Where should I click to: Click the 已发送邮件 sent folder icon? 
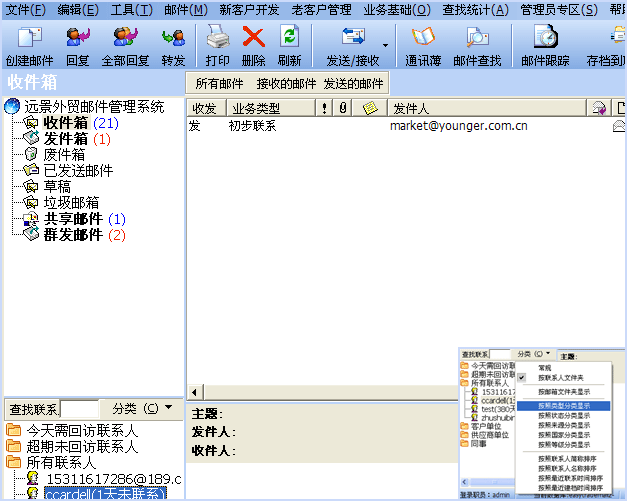(31, 170)
